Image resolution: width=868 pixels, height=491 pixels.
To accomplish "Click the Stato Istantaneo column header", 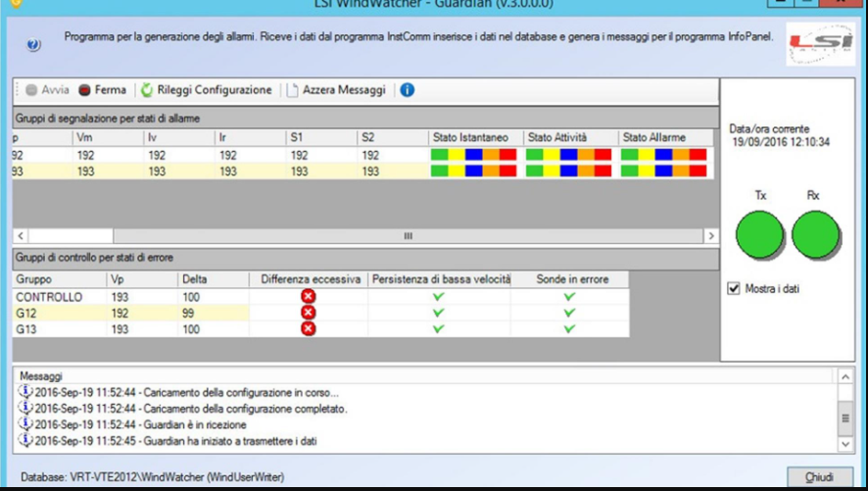I will click(475, 137).
